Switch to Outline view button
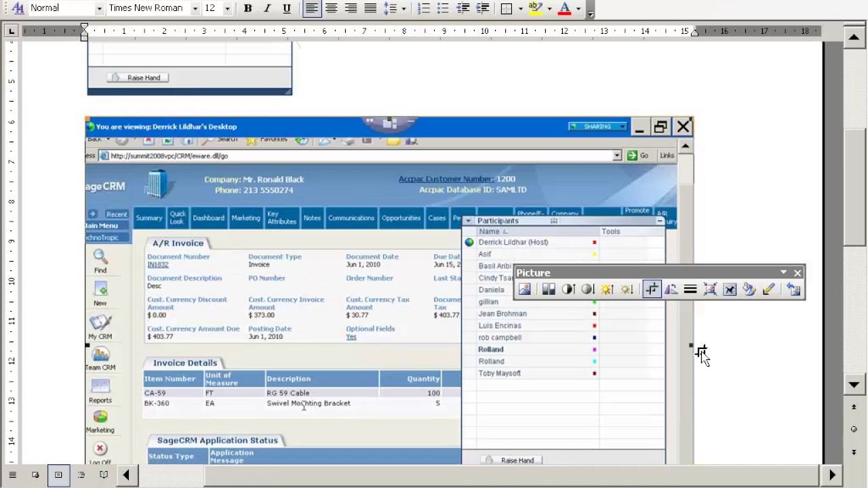This screenshot has height=488, width=868. click(x=81, y=475)
